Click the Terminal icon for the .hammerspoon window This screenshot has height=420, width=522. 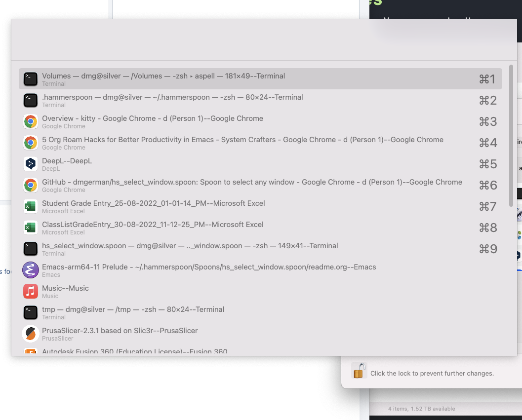[x=30, y=101]
